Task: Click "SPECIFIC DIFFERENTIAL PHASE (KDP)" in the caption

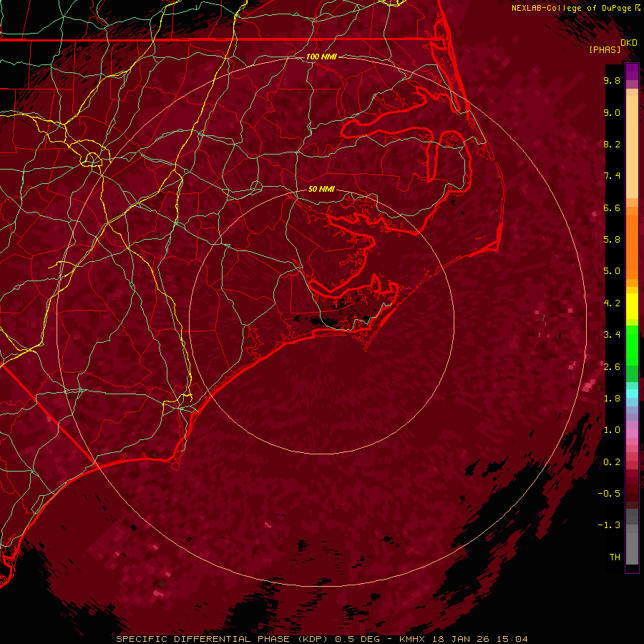Action: 223,639
